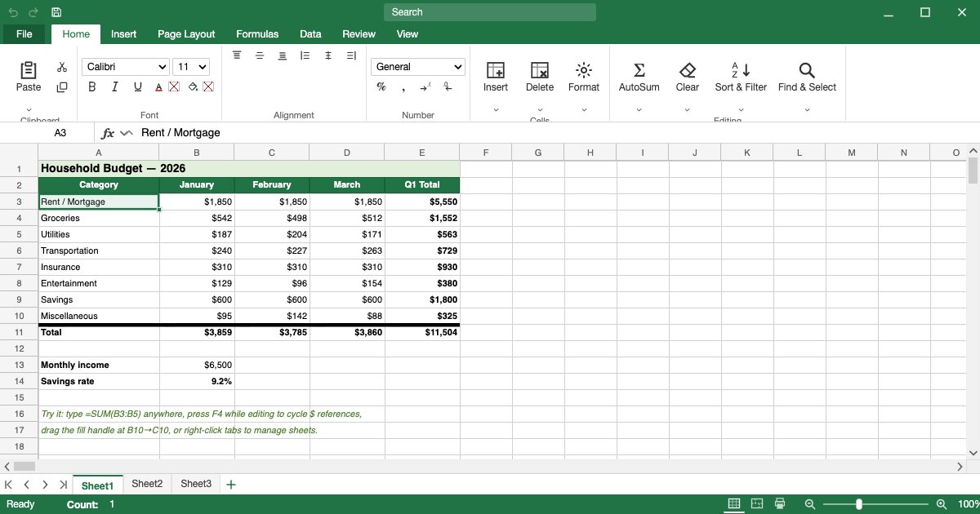Click the zoom in magnifier icon

[942, 504]
